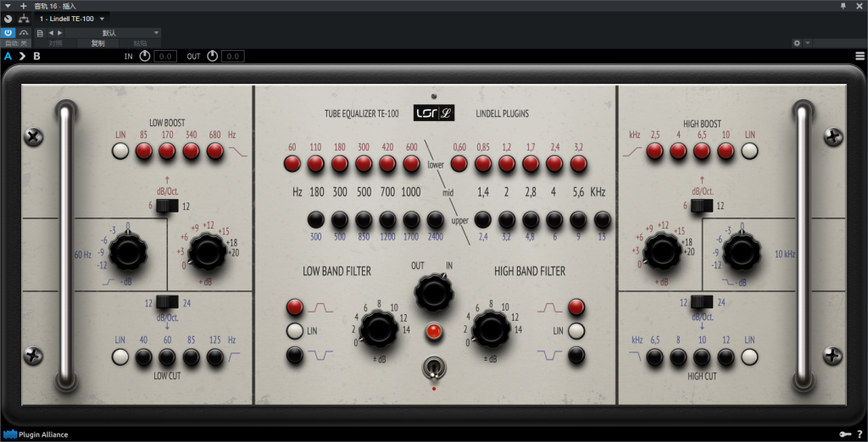Image resolution: width=868 pixels, height=442 pixels.
Task: Expand the dropdown arrow next to gear
Action: [807, 43]
